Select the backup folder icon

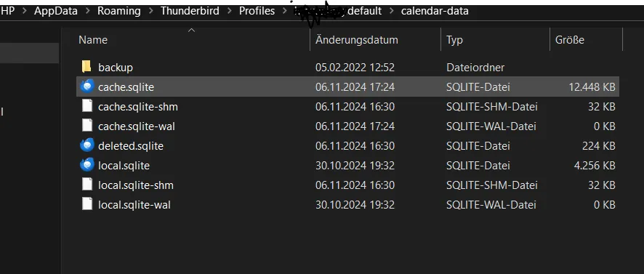pos(86,67)
